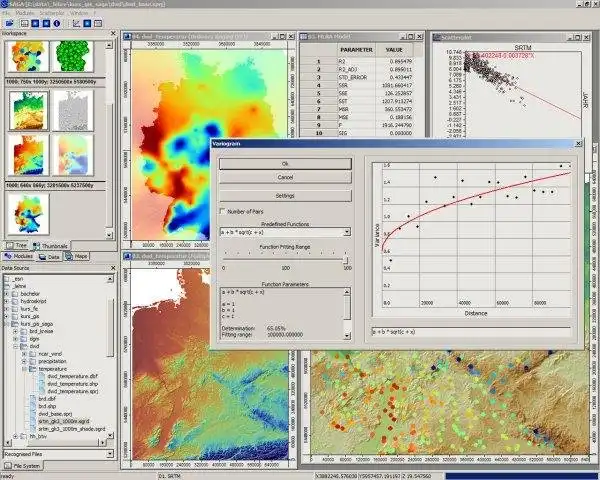The height and width of the screenshot is (480, 600).
Task: Click the formula input field below the variogram chart
Action: pos(471,332)
